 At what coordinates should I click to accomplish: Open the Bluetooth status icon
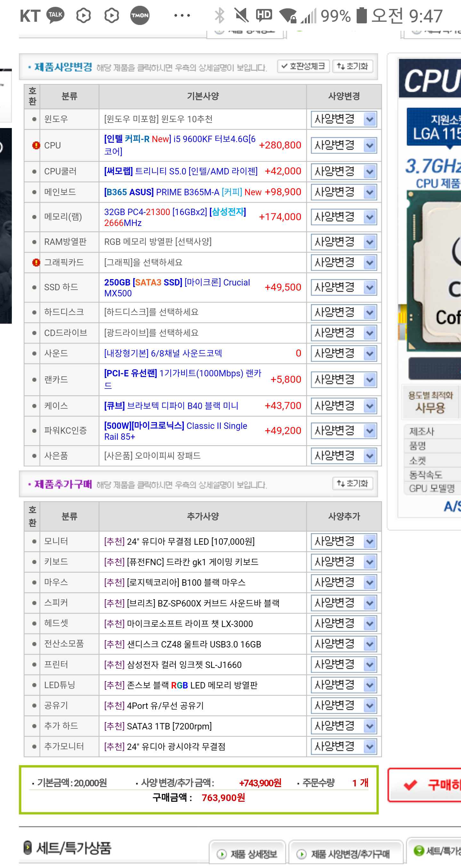click(219, 15)
